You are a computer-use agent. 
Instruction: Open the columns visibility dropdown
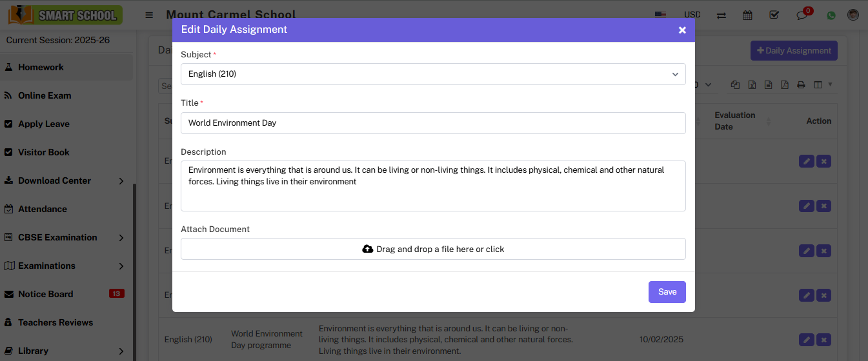822,84
